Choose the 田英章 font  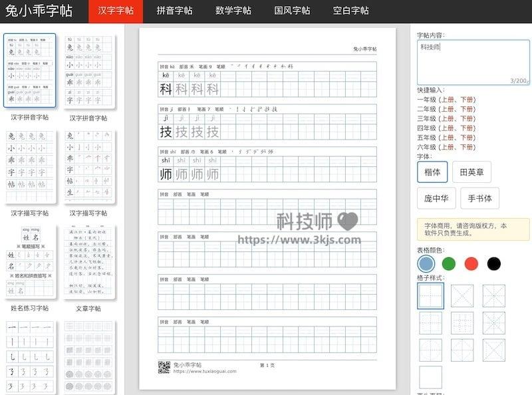click(471, 172)
